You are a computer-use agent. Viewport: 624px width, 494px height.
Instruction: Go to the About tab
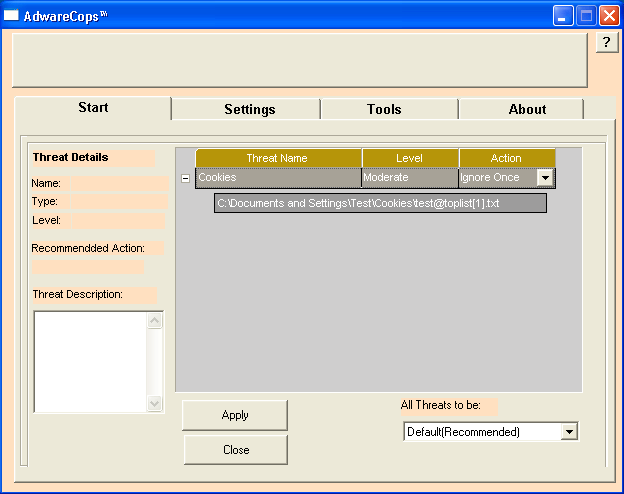point(526,109)
